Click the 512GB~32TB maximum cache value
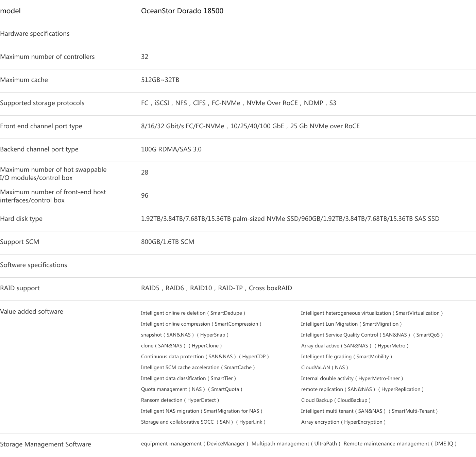 [160, 80]
